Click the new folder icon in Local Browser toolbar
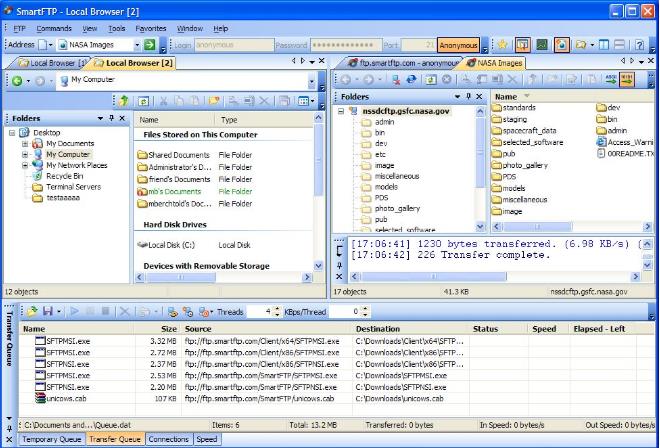The width and height of the screenshot is (660, 448). 214,101
